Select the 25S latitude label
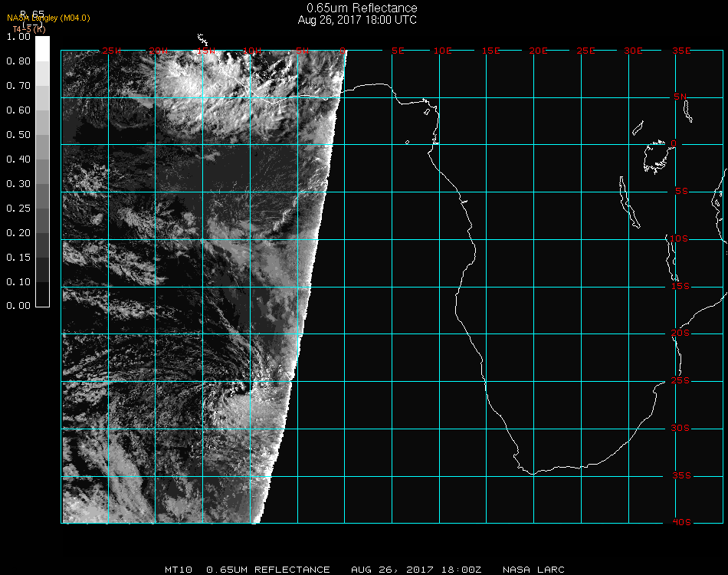Viewport: 728px width, 575px height. pos(680,381)
